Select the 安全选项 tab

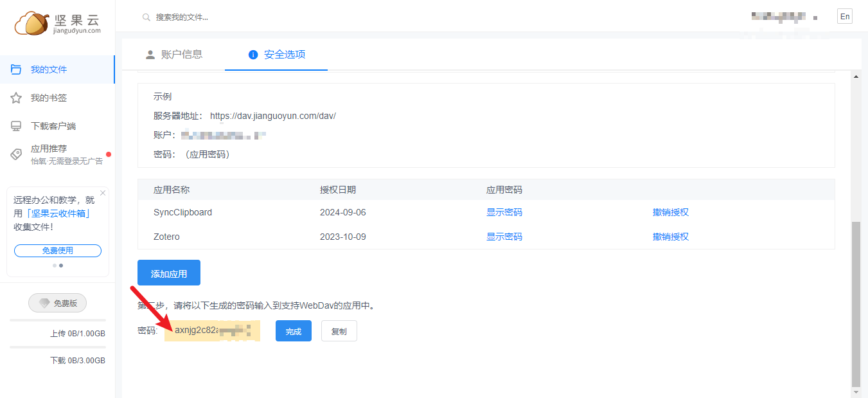click(x=284, y=55)
